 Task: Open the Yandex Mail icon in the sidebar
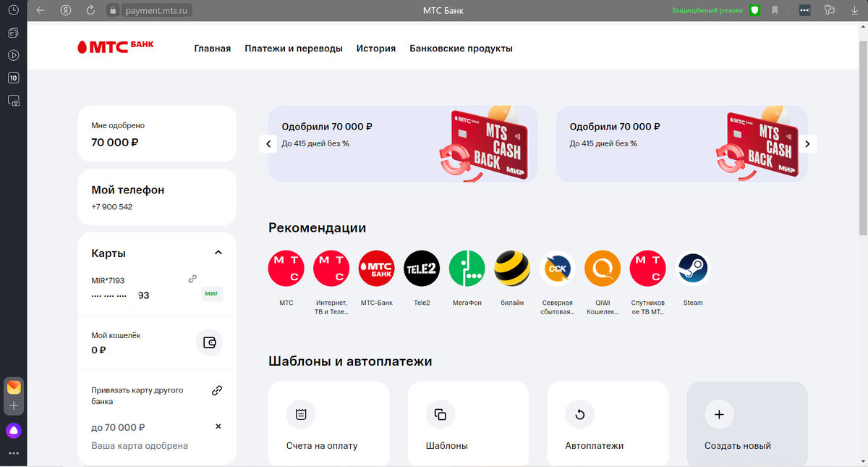pos(14,387)
